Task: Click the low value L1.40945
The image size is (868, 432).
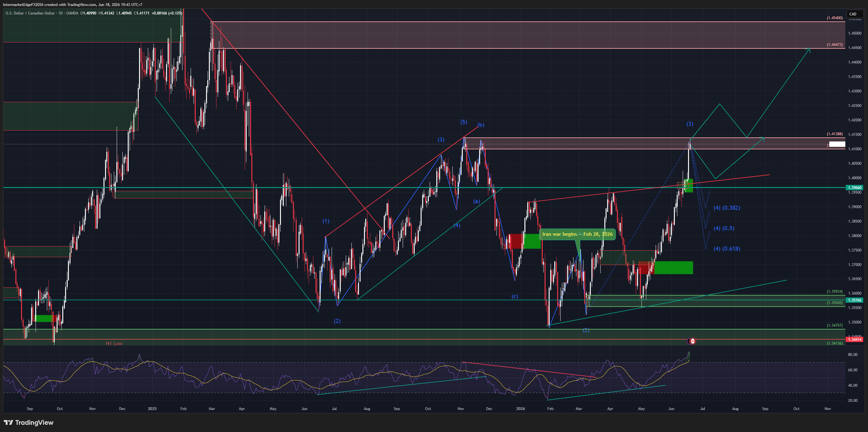Action: [x=124, y=13]
